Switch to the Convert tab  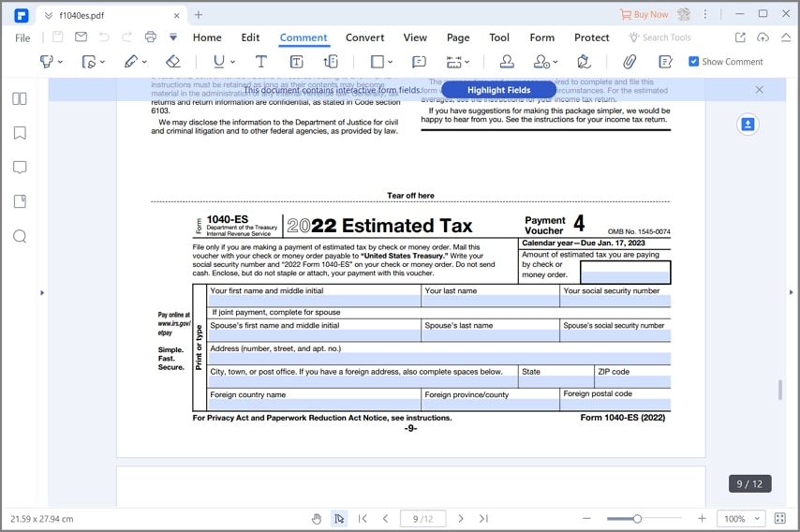tap(364, 37)
